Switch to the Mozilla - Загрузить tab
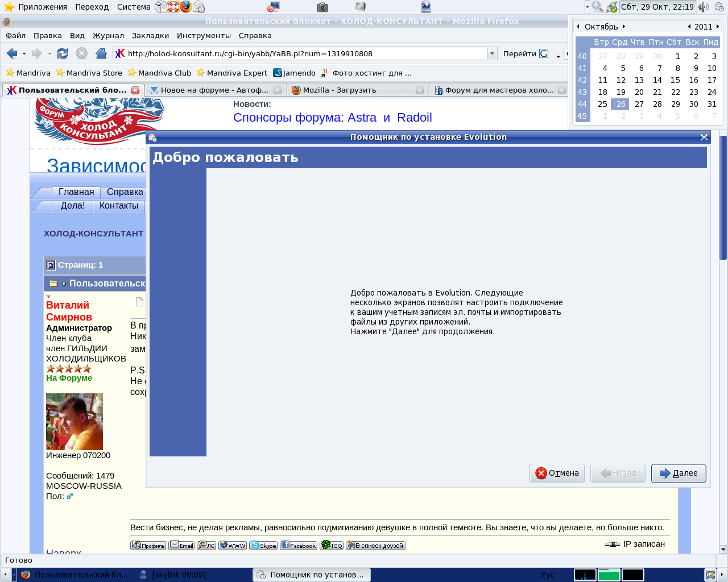Image resolution: width=728 pixels, height=582 pixels. click(358, 90)
